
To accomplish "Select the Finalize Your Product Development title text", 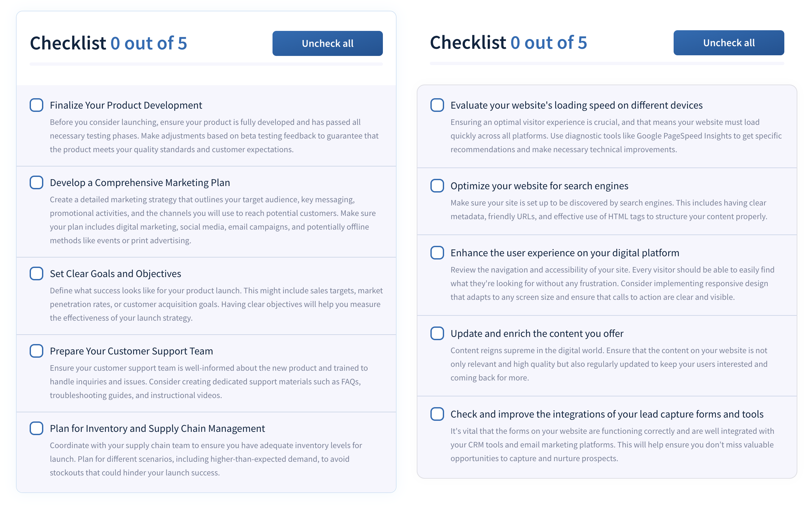I will [126, 105].
